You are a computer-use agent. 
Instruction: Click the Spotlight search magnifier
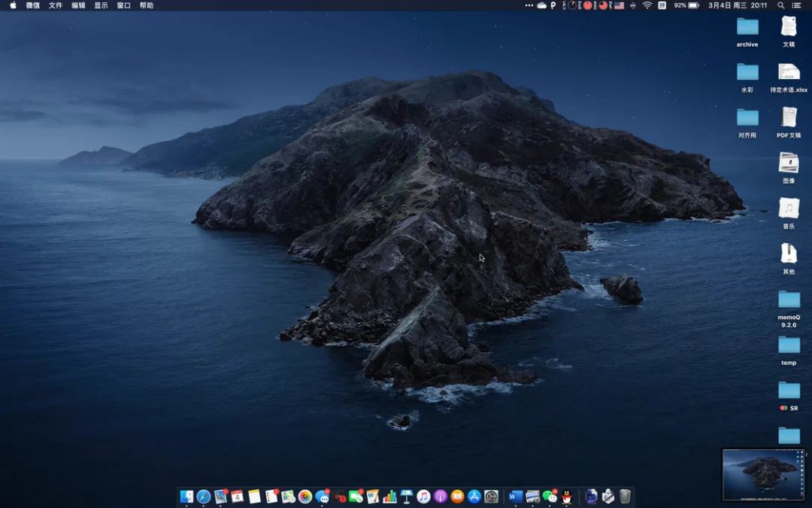coord(781,5)
